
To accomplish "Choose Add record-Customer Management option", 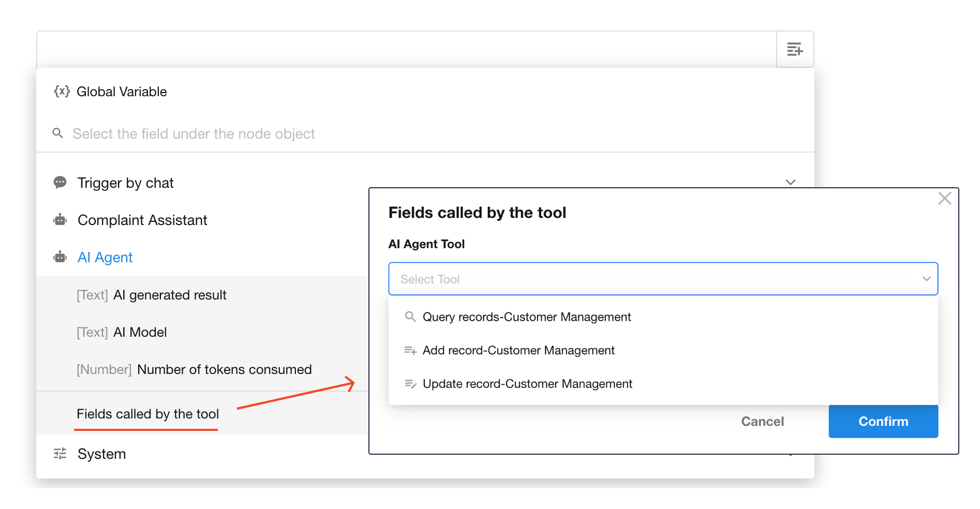I will [518, 350].
